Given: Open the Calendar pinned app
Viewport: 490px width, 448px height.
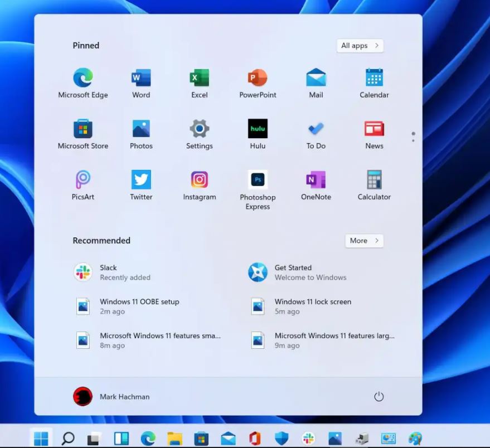Looking at the screenshot, I should (x=374, y=83).
